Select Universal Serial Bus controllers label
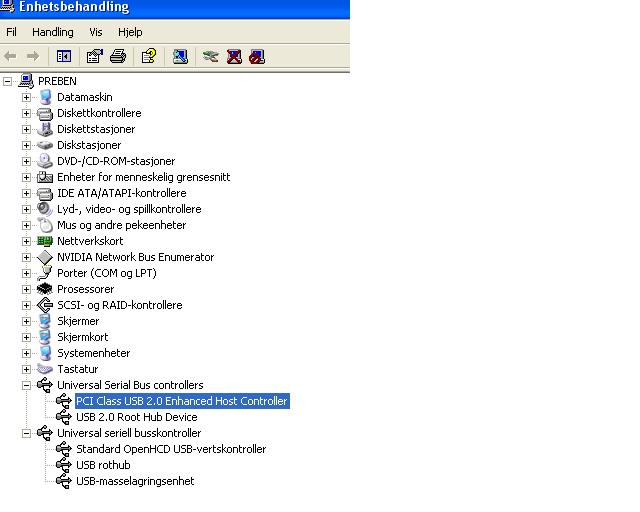 point(130,385)
